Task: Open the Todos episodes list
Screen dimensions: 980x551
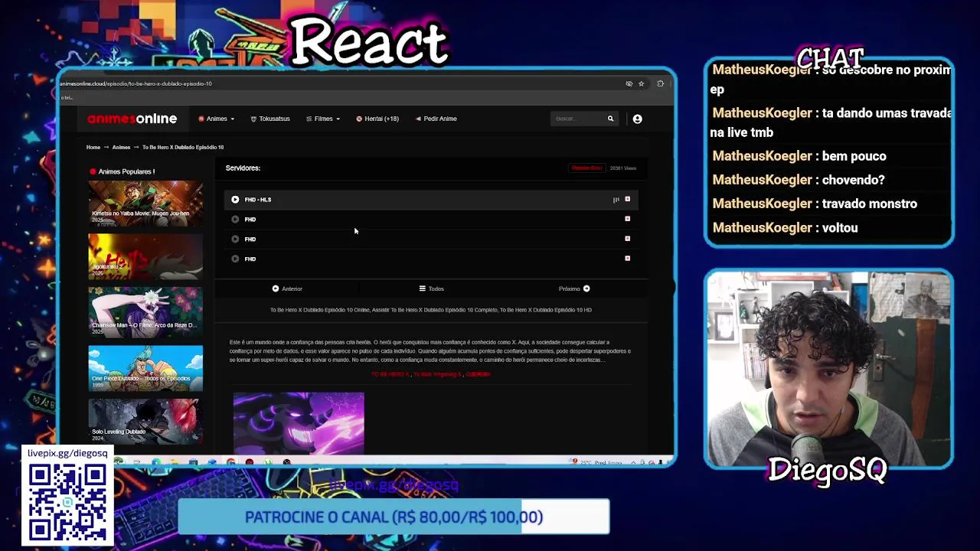Action: tap(431, 289)
